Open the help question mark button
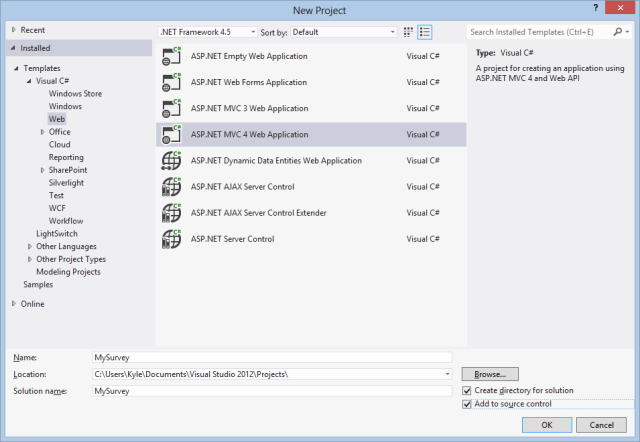 (x=596, y=8)
